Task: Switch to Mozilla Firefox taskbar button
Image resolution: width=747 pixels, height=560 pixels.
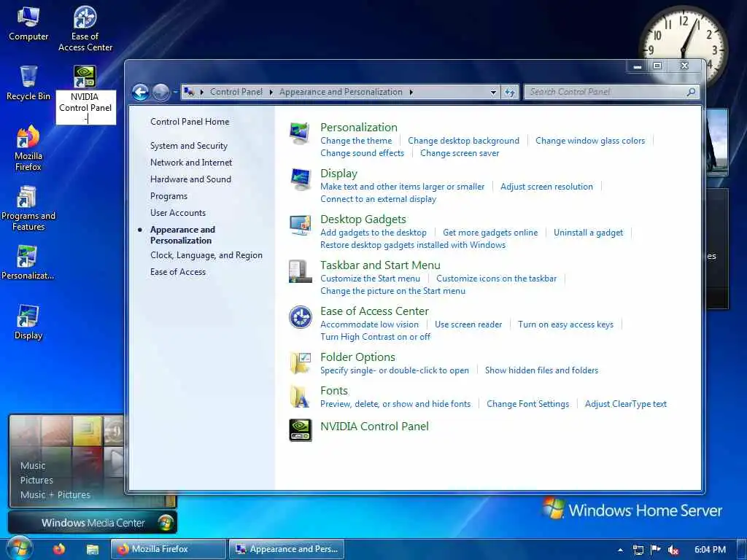Action: click(169, 549)
